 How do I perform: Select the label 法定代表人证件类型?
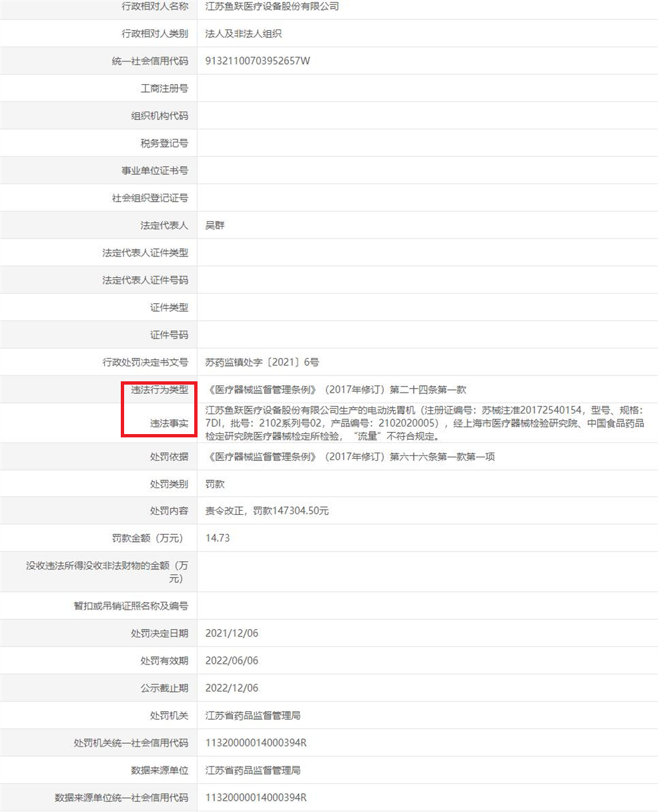point(145,252)
